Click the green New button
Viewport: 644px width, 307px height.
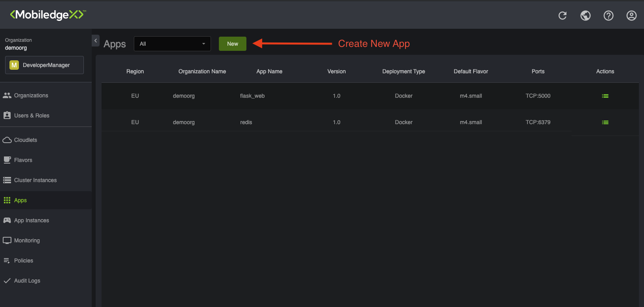tap(233, 44)
